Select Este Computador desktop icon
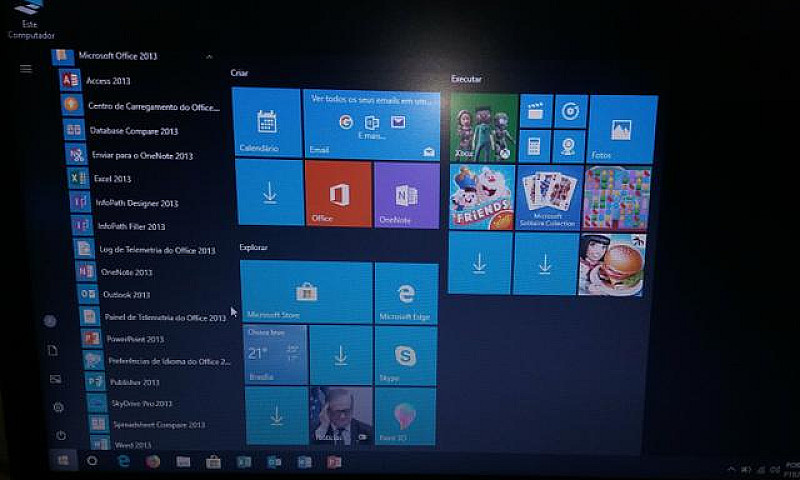This screenshot has height=480, width=800. pyautogui.click(x=31, y=20)
